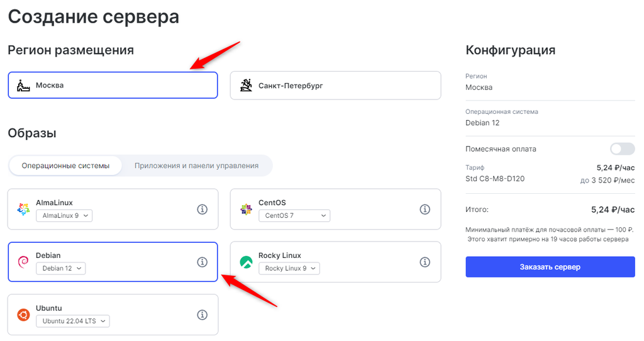Switch to Приложения и панели управления tab
This screenshot has height=341, width=644.
[196, 165]
